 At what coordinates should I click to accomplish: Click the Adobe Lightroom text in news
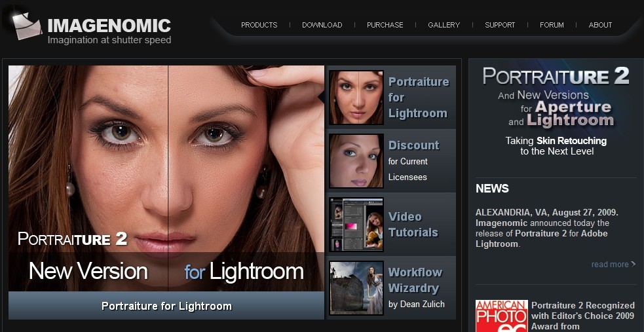(x=542, y=239)
